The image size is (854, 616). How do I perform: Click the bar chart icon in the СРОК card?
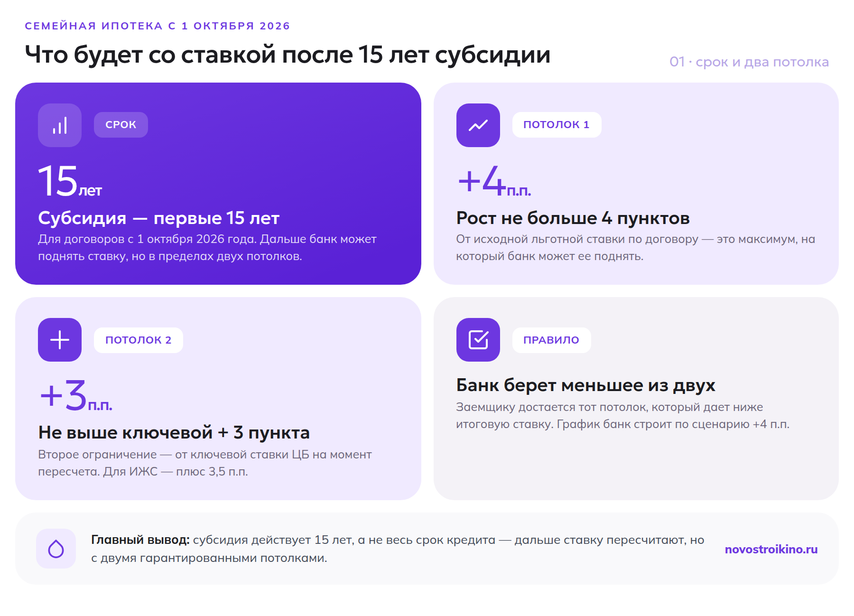coord(60,125)
